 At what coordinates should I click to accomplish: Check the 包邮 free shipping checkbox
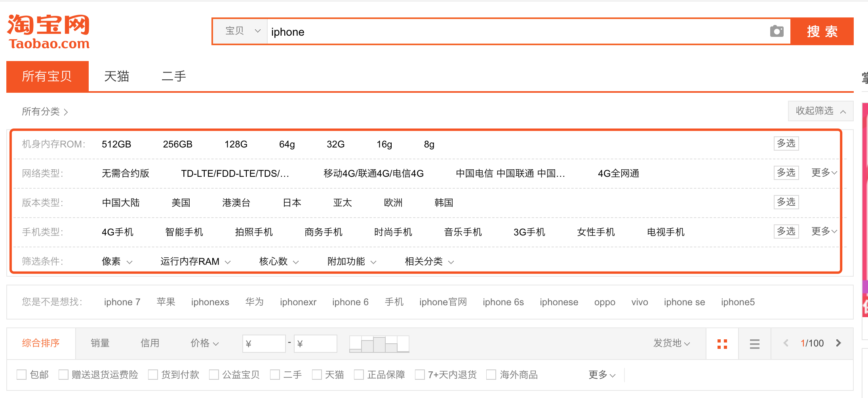(21, 375)
